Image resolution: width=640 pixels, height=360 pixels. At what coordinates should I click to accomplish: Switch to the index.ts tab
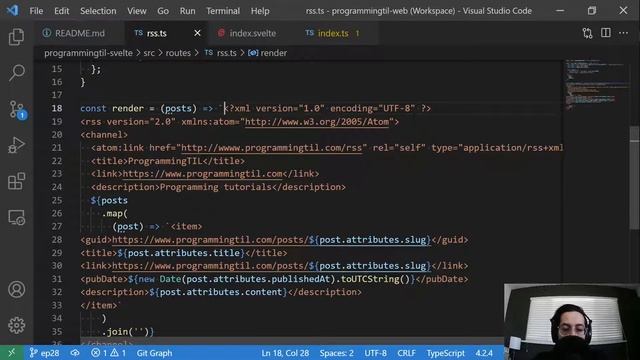(x=338, y=33)
